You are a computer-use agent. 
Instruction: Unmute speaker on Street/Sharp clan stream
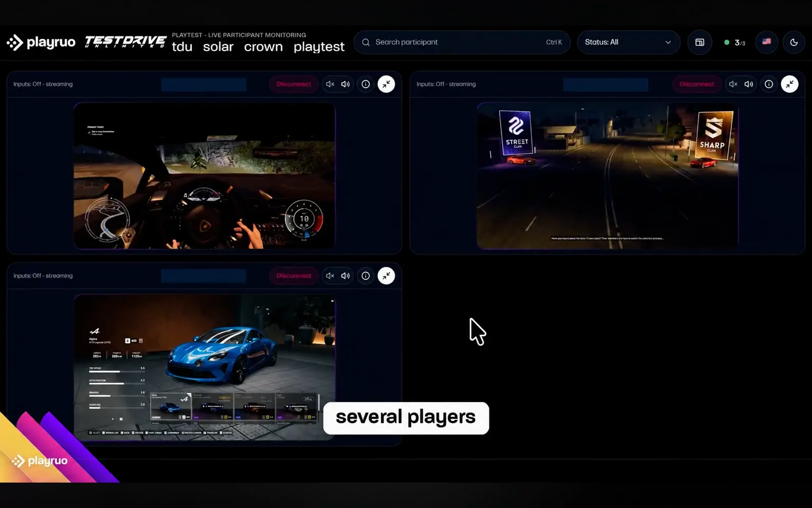point(749,84)
